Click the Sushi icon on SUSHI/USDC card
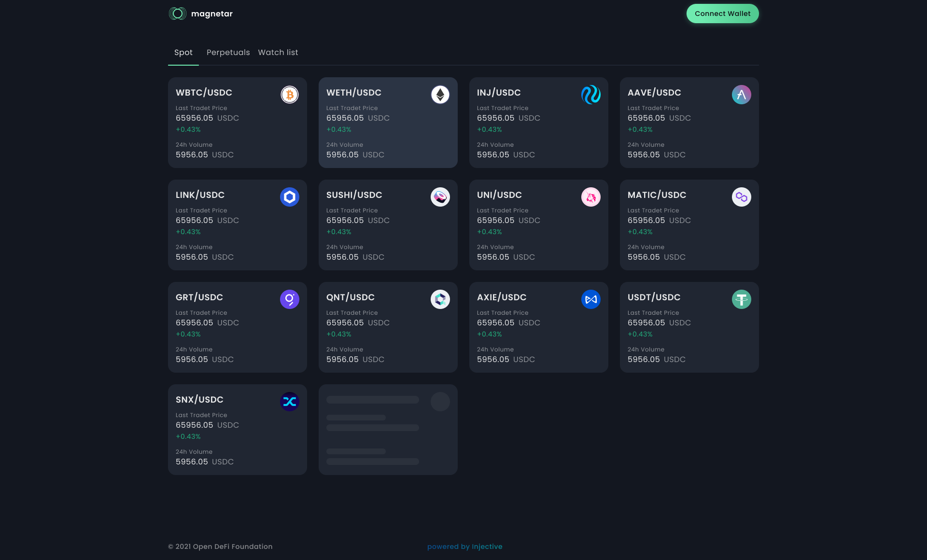The image size is (927, 560). pyautogui.click(x=440, y=197)
